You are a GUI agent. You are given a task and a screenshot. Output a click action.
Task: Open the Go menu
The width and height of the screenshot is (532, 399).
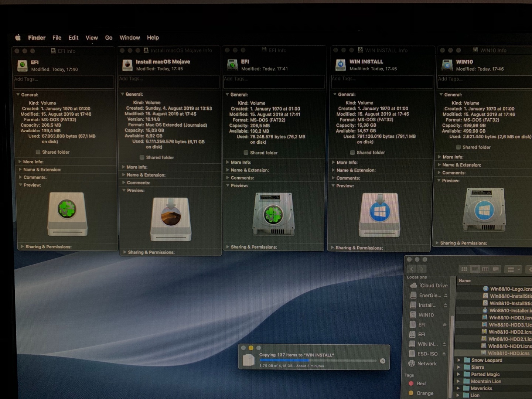click(109, 38)
